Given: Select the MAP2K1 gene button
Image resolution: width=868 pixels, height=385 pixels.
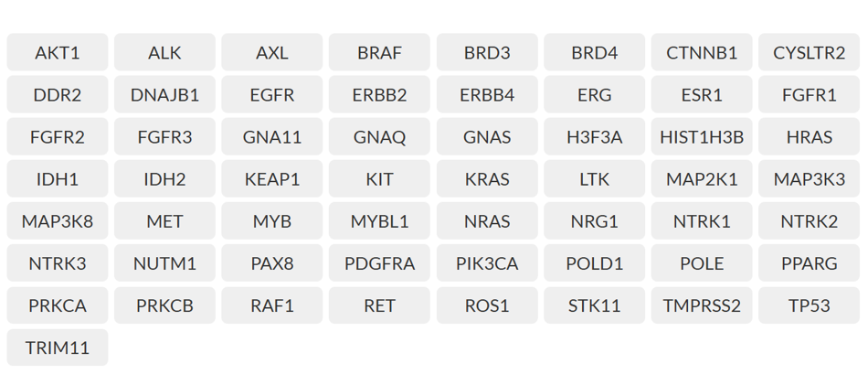Looking at the screenshot, I should click(x=702, y=179).
